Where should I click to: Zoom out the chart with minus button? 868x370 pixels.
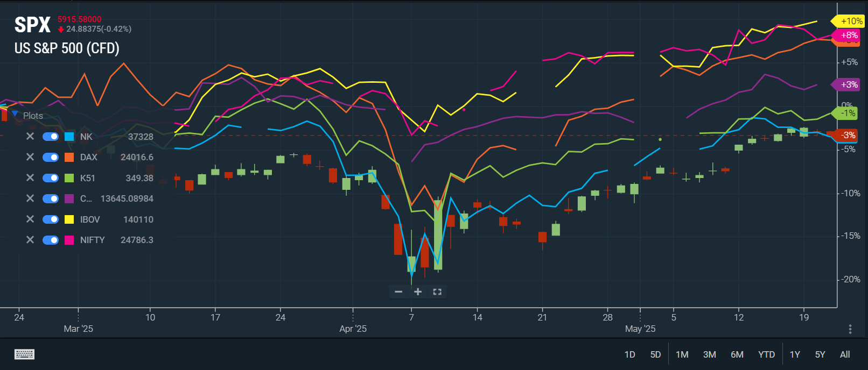(398, 291)
